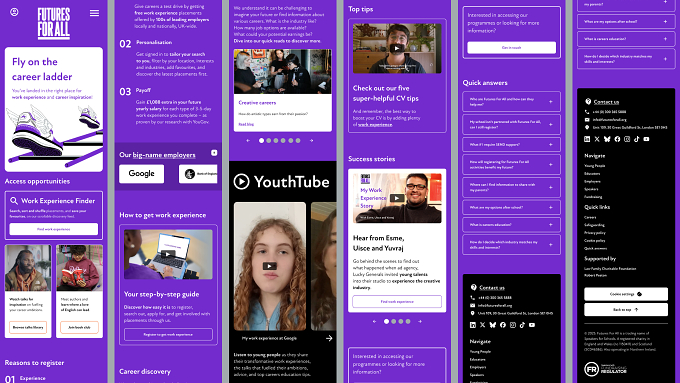Open Employers link in right footer Navigate

pyautogui.click(x=592, y=181)
